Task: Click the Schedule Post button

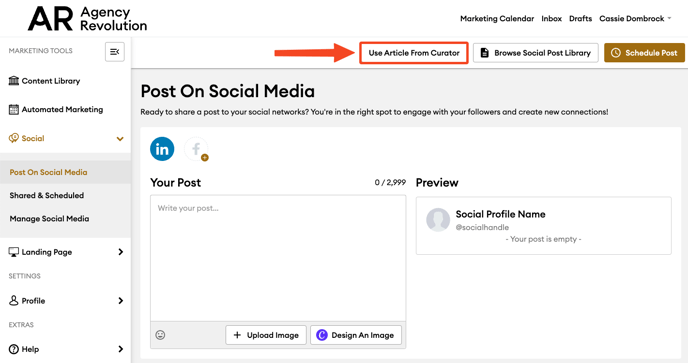Action: (x=644, y=53)
